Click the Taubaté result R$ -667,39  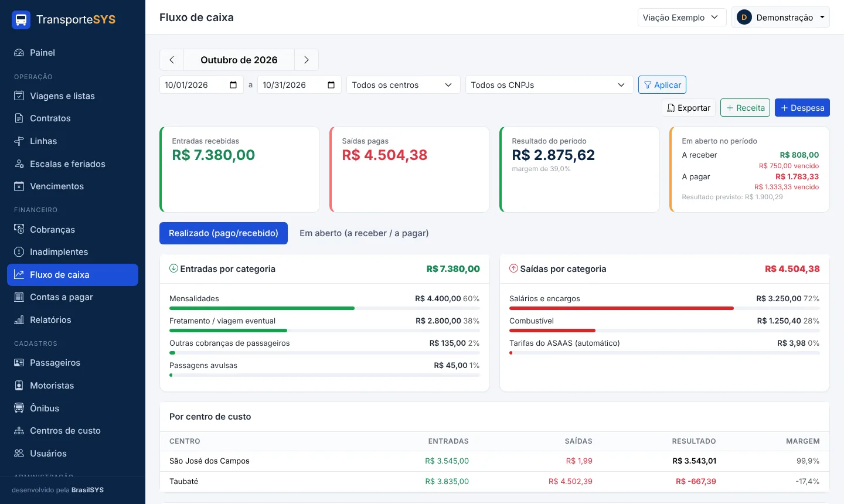tap(696, 482)
